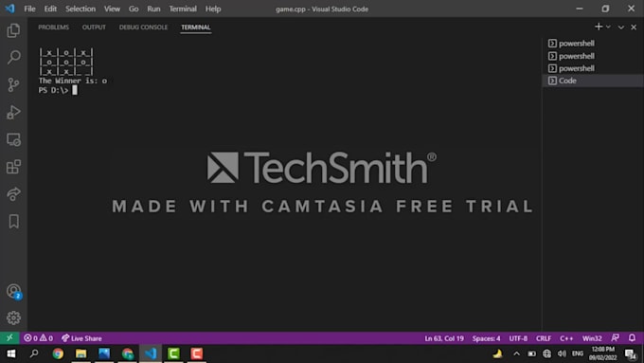Open the Photos app from taskbar
Image resolution: width=644 pixels, height=363 pixels.
pyautogui.click(x=104, y=354)
